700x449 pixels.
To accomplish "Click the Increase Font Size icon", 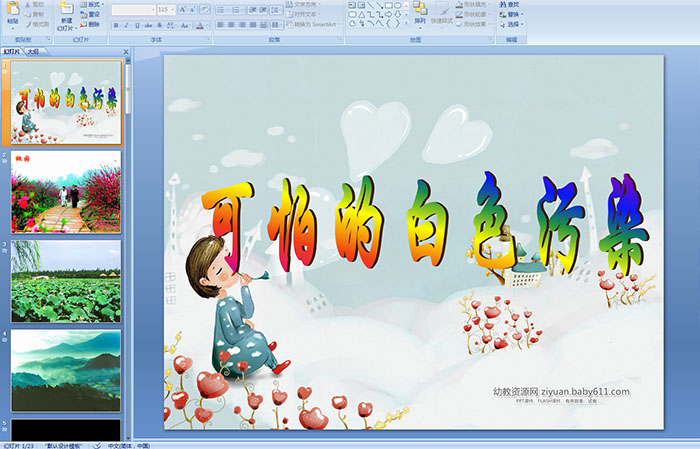I will coord(183,9).
